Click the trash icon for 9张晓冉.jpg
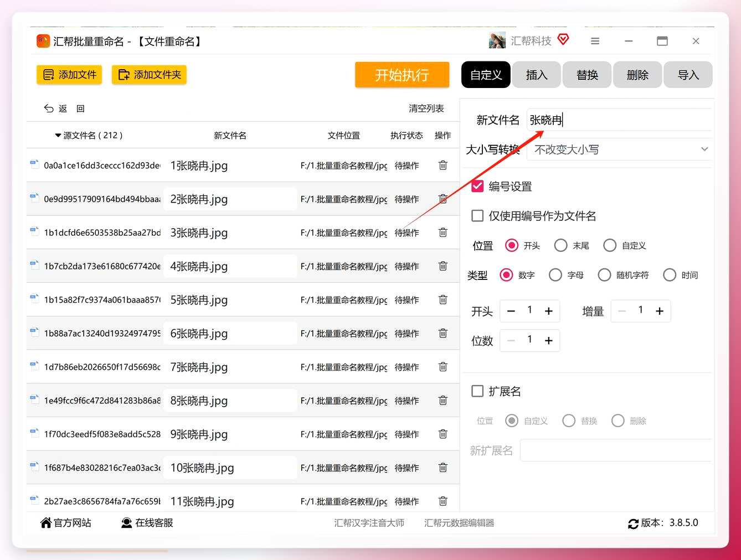 click(x=443, y=434)
